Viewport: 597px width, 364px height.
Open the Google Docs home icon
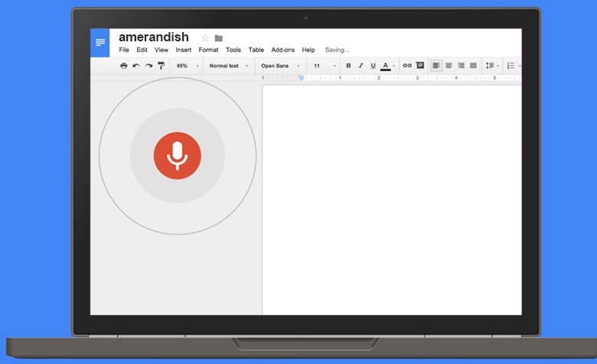point(100,42)
